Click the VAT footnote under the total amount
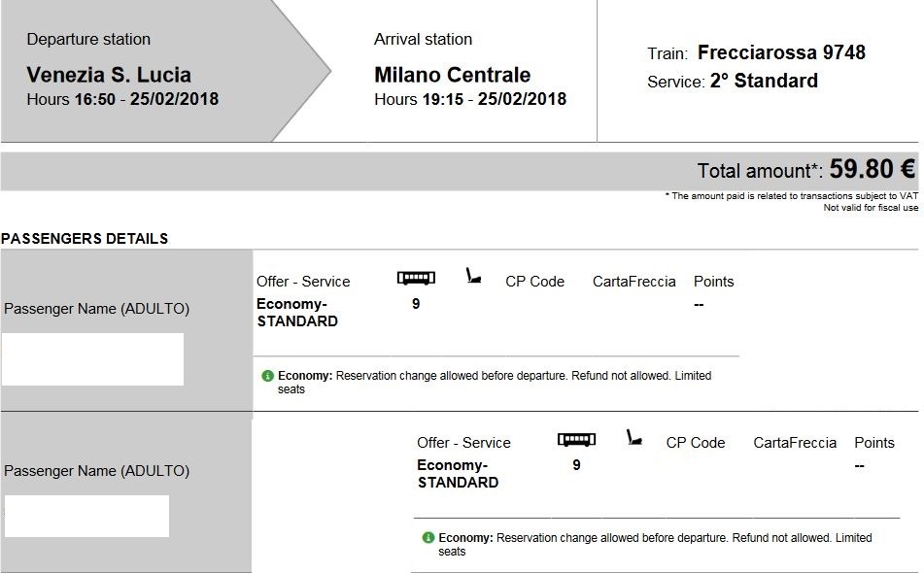This screenshot has width=924, height=573. tap(791, 196)
